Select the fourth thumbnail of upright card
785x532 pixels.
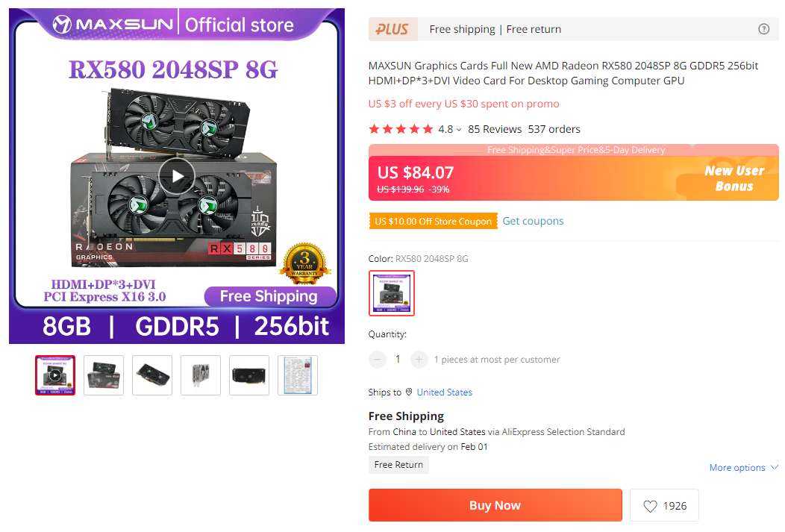point(201,375)
